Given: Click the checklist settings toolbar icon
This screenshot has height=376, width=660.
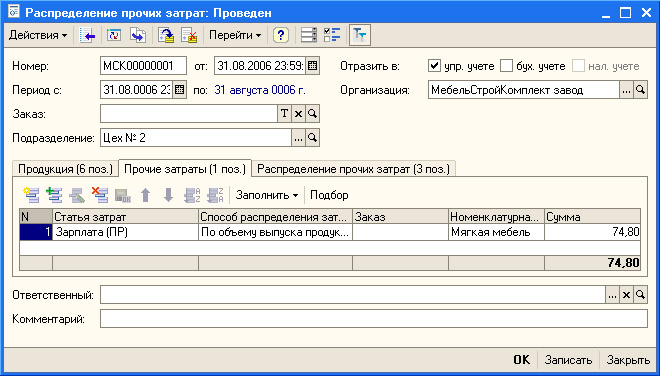Looking at the screenshot, I should pyautogui.click(x=332, y=35).
